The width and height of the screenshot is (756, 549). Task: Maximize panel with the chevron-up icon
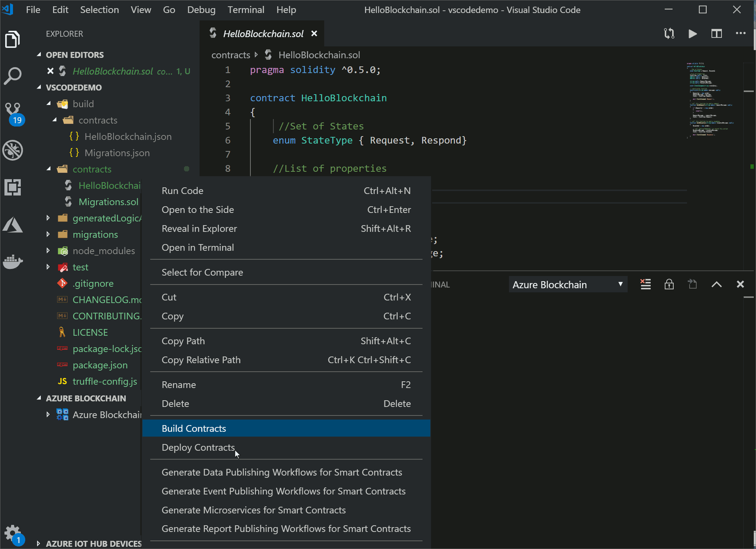coord(716,285)
